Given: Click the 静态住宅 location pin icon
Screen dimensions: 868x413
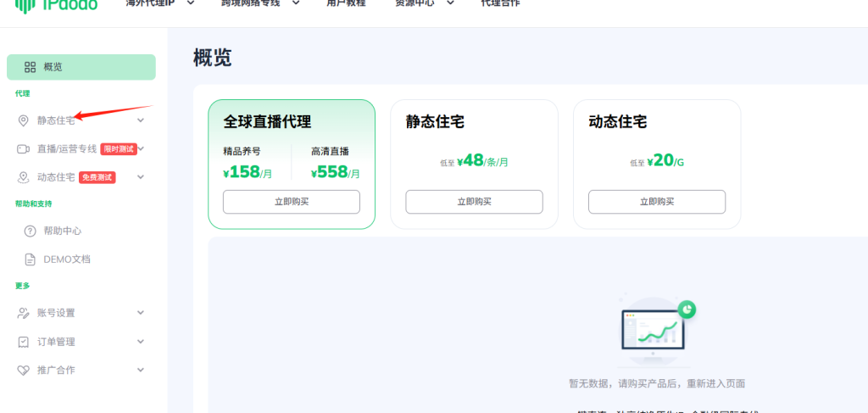Looking at the screenshot, I should click(x=23, y=120).
